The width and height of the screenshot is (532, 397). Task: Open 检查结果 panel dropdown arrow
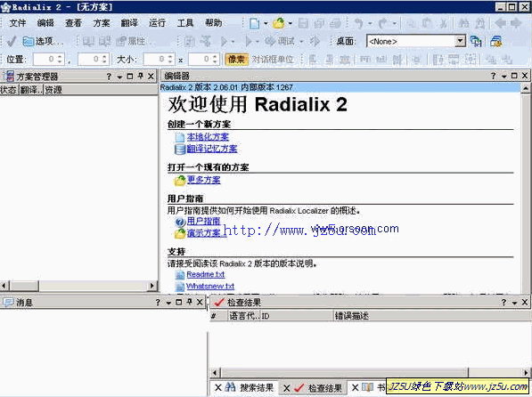(x=515, y=303)
